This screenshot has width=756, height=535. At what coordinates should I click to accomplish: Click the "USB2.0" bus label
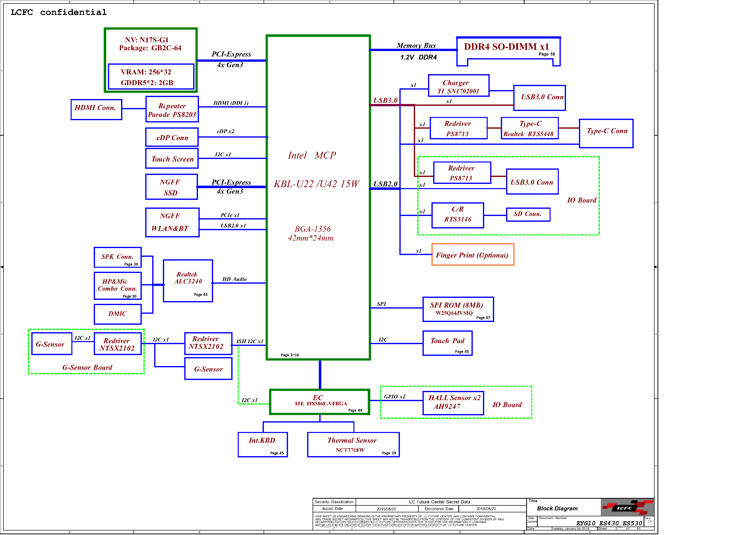click(x=385, y=184)
